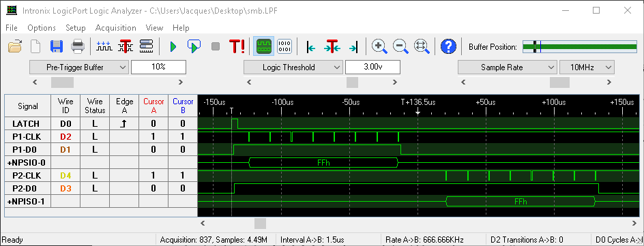Viewport: 644px width, 246px height.
Task: Go to end of buffer arrow icon
Action: (353, 47)
